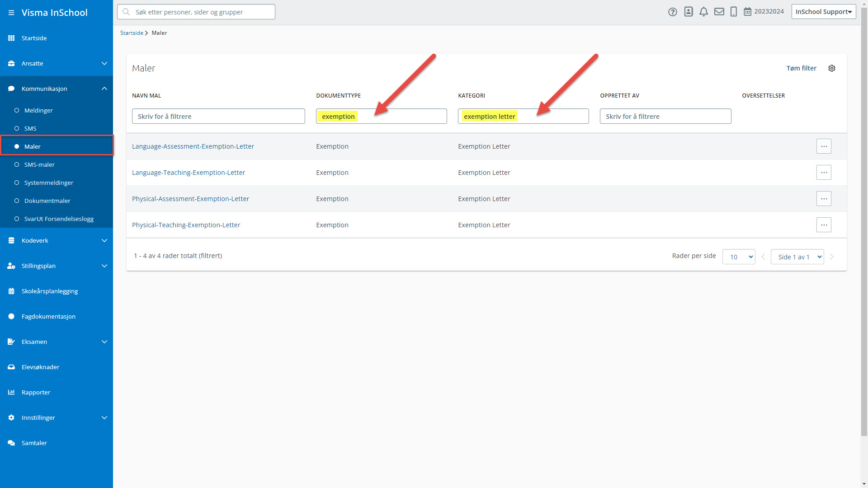Click the calendar school year 20232024 icon
Viewport: 868px width, 488px height.
click(x=748, y=12)
